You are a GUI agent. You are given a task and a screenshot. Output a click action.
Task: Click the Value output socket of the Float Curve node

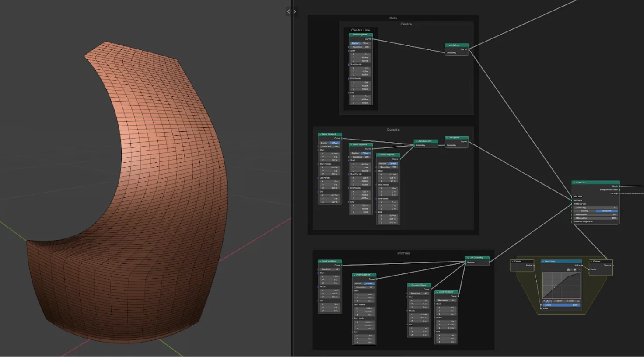coord(582,265)
